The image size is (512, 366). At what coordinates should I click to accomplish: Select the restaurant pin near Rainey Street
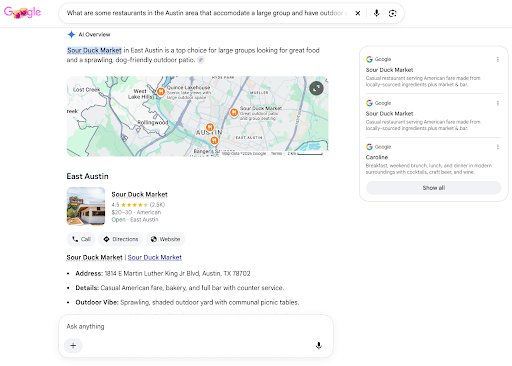tap(214, 141)
